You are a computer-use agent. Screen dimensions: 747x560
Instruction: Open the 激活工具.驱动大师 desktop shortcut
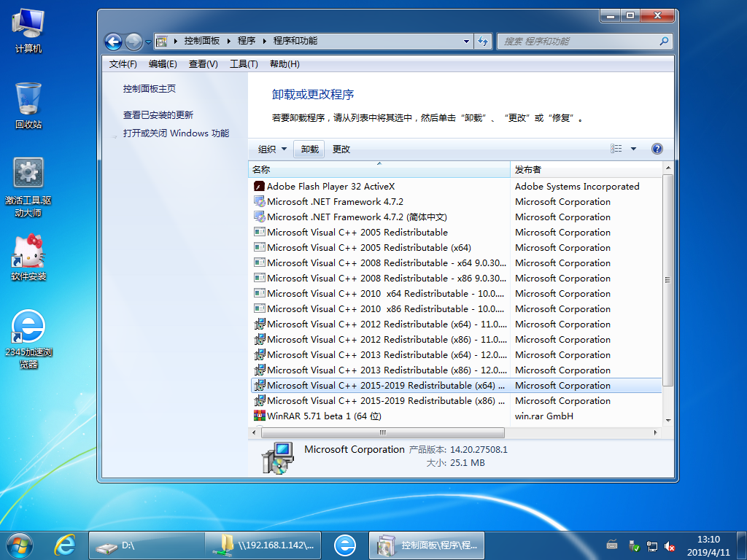[x=28, y=187]
